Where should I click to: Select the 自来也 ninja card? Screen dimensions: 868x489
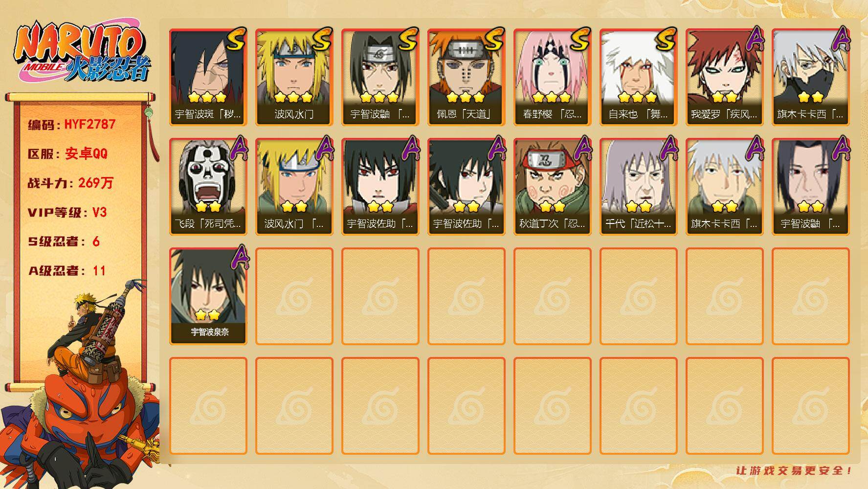[x=638, y=77]
